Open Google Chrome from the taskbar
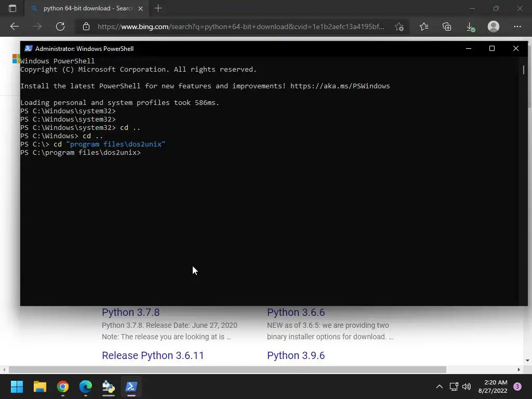Image resolution: width=532 pixels, height=399 pixels. point(63,387)
